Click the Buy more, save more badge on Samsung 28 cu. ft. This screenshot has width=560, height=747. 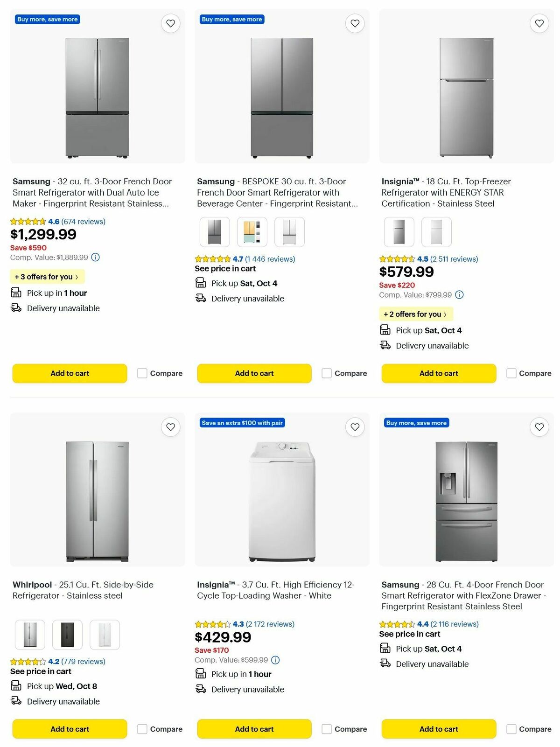(416, 423)
